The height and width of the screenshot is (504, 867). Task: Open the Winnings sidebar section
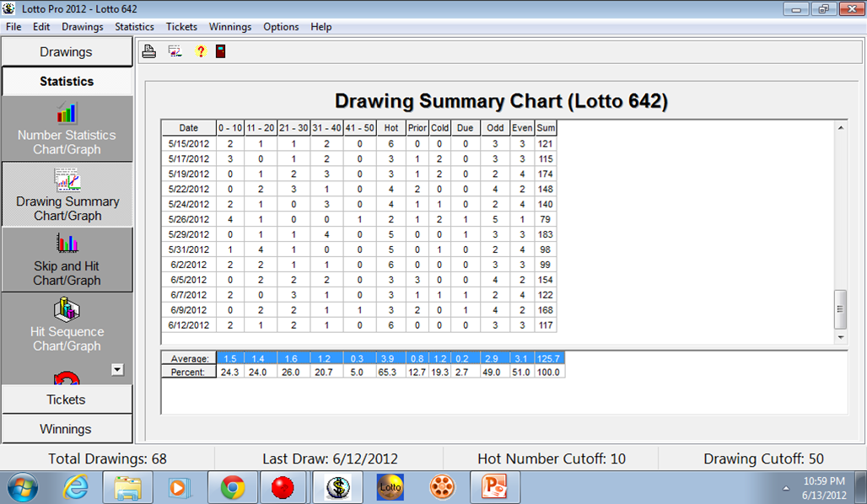point(67,429)
